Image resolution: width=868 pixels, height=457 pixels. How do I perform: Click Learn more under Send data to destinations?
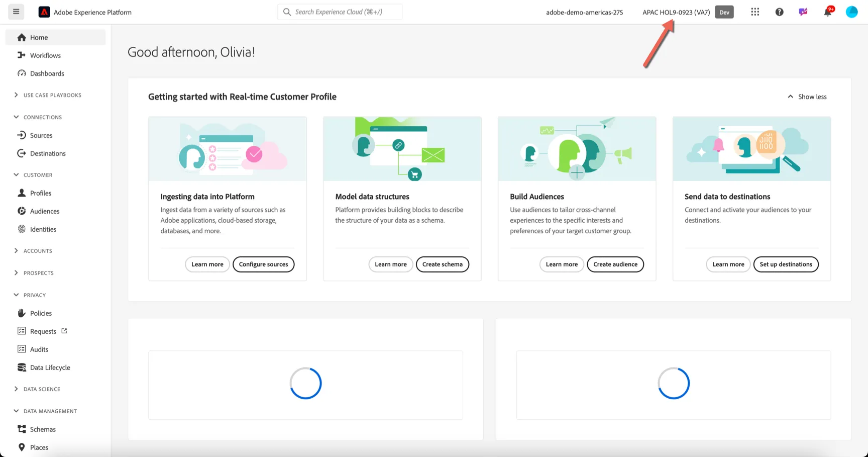[x=728, y=264]
